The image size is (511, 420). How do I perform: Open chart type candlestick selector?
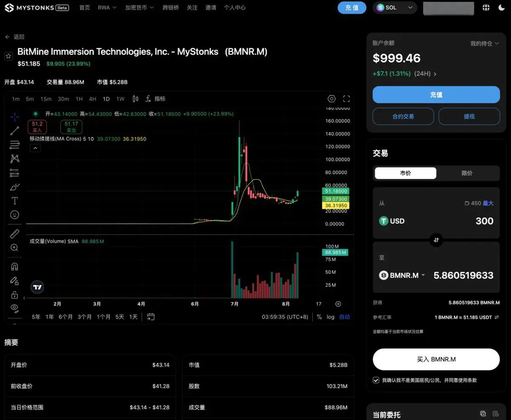pos(135,99)
